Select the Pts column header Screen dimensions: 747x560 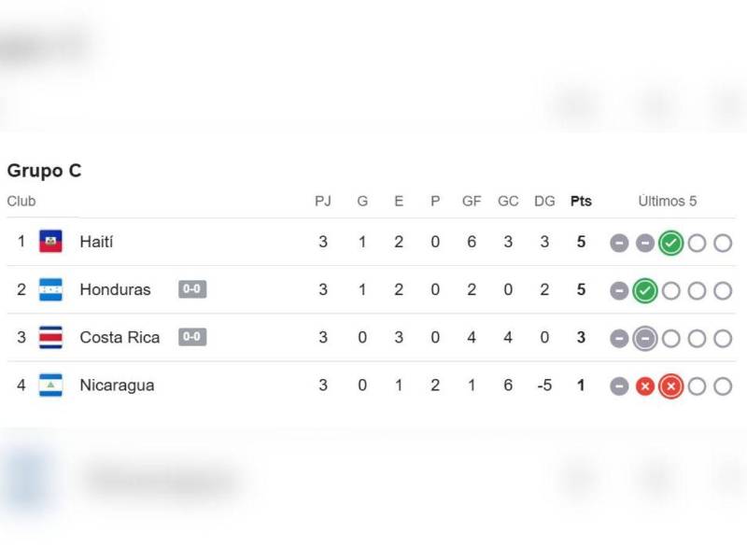click(581, 201)
